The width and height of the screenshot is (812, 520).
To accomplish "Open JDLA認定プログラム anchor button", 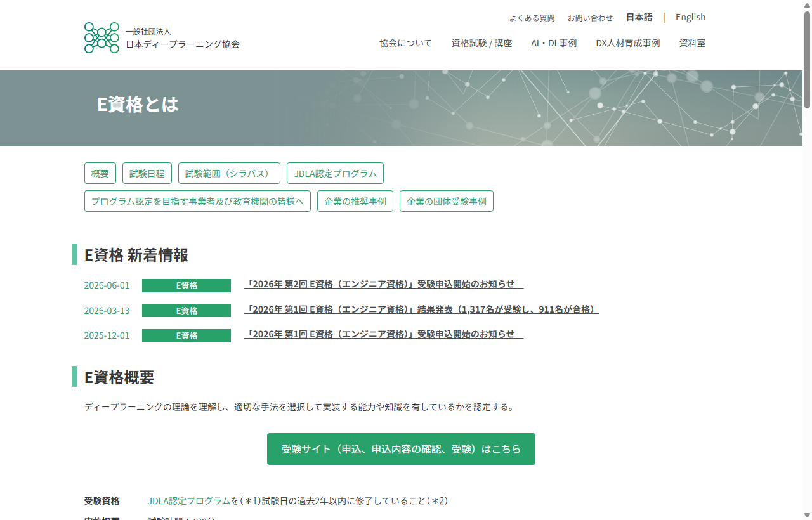I will tap(335, 173).
